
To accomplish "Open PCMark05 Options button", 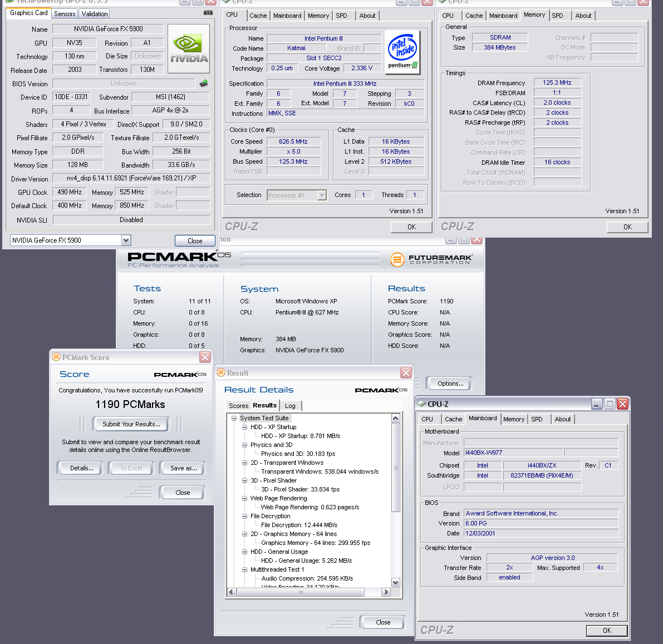I will pos(450,384).
